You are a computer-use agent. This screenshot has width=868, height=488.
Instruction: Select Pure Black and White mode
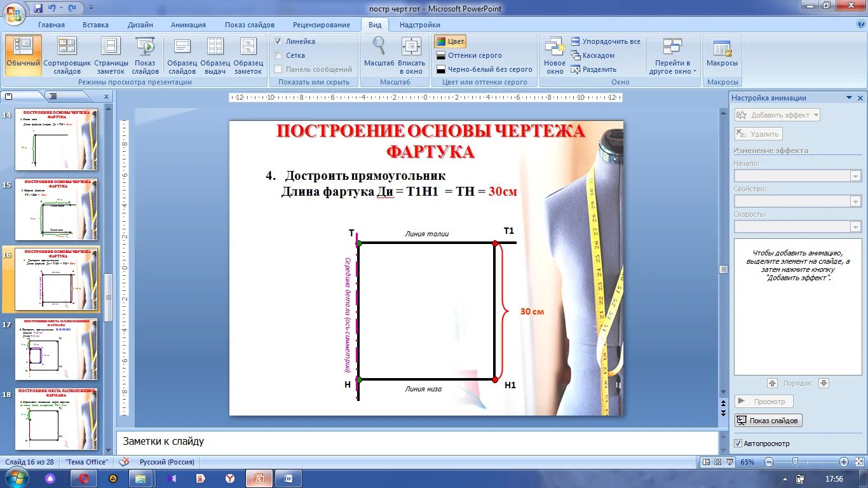[x=484, y=69]
